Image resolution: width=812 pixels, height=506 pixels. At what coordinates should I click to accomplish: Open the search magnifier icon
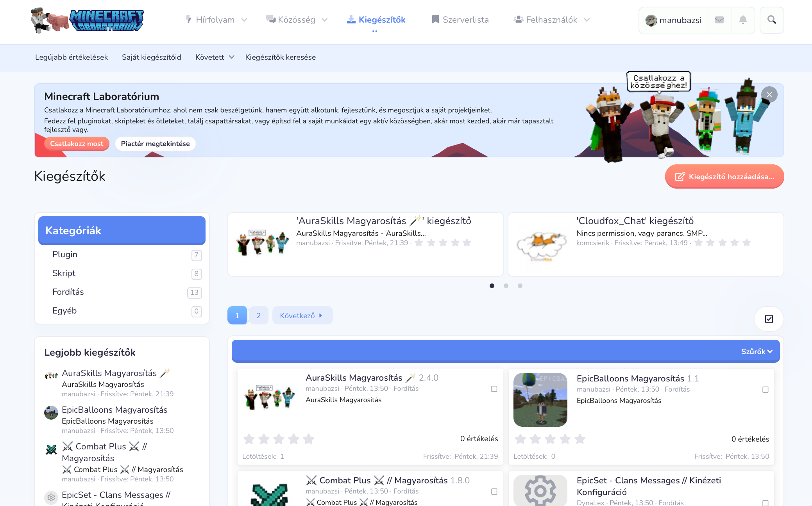[x=772, y=20]
